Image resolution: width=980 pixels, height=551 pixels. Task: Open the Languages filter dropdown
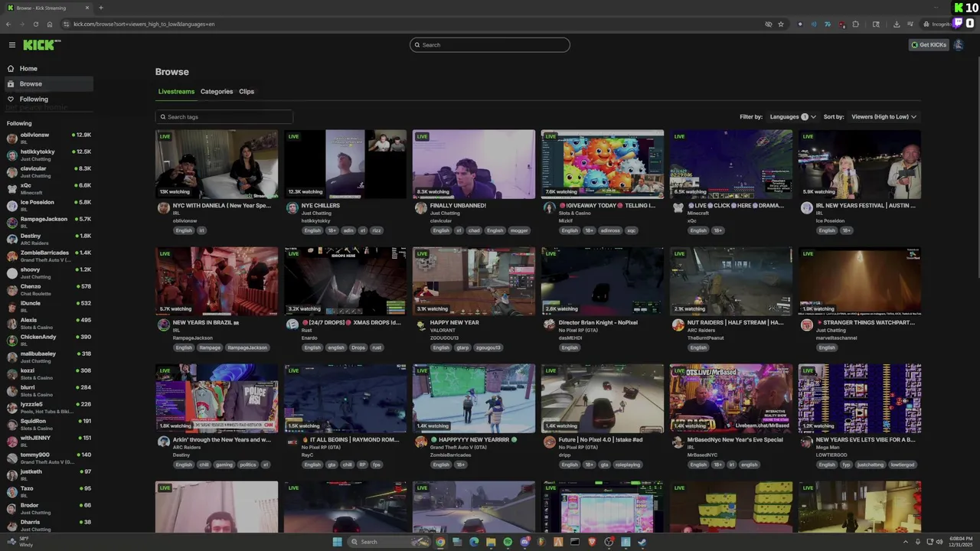(x=792, y=117)
